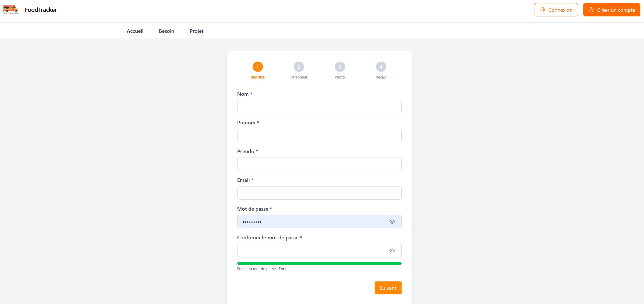Viewport: 644px width, 304px height.
Task: Toggle visibility of confirm password field
Action: click(x=392, y=250)
